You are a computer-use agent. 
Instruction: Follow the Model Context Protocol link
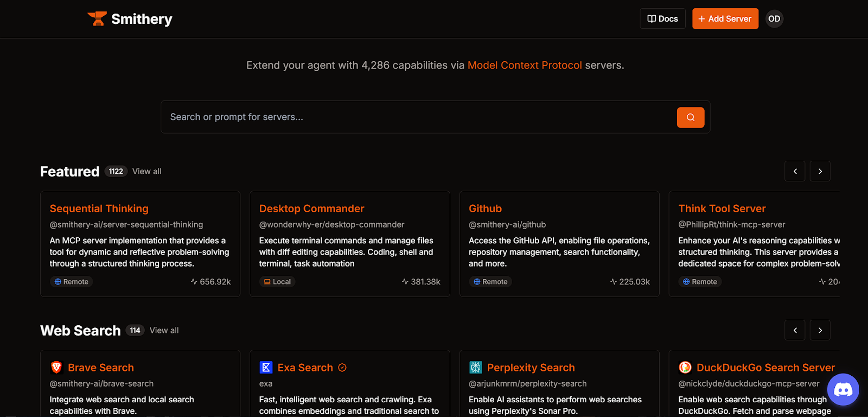click(x=524, y=65)
